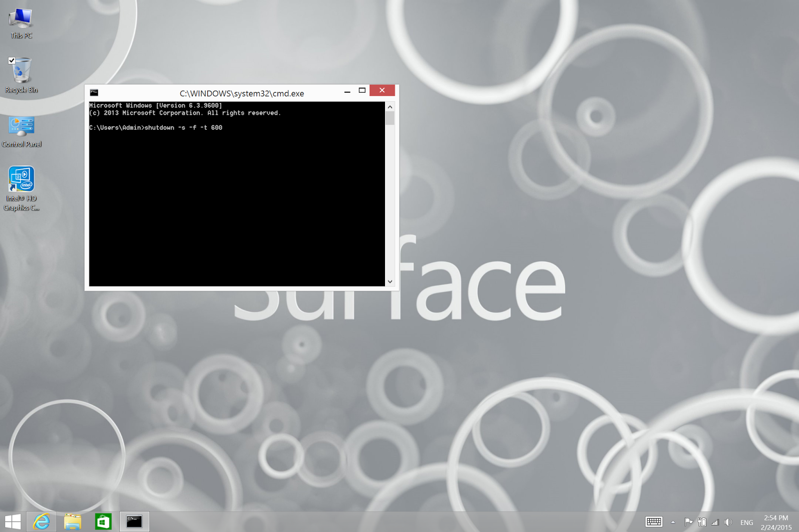Open the cmd.exe window system menu icon
Image resolution: width=799 pixels, height=532 pixels.
pos(94,92)
